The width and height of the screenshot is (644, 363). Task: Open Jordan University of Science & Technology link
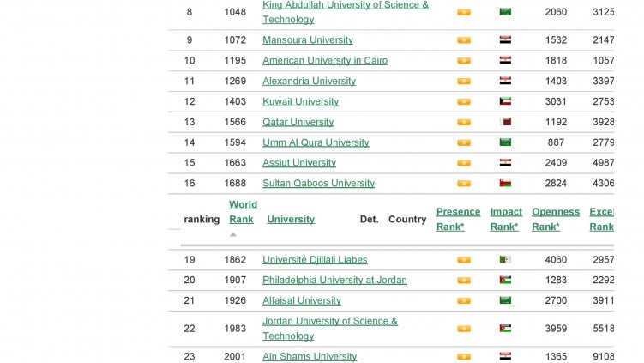pos(330,329)
